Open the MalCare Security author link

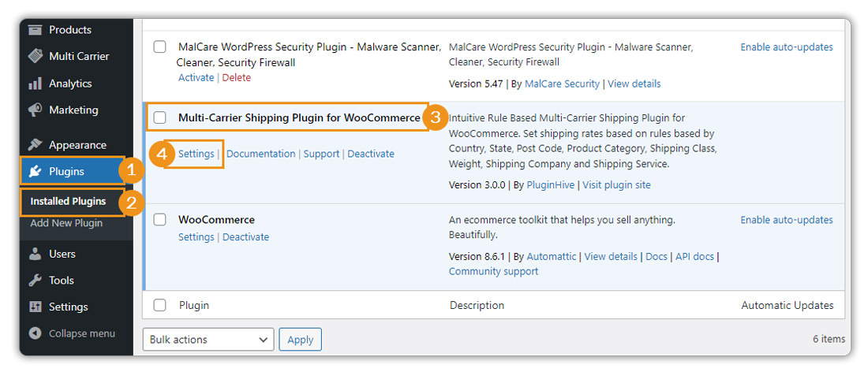562,84
